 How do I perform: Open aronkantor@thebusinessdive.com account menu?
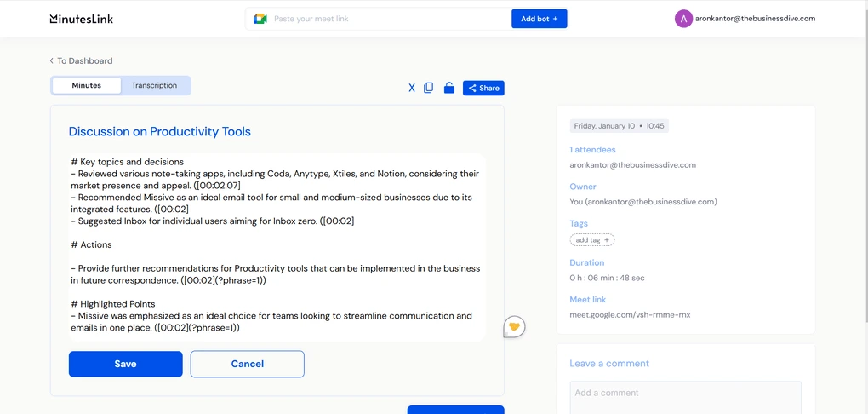755,19
